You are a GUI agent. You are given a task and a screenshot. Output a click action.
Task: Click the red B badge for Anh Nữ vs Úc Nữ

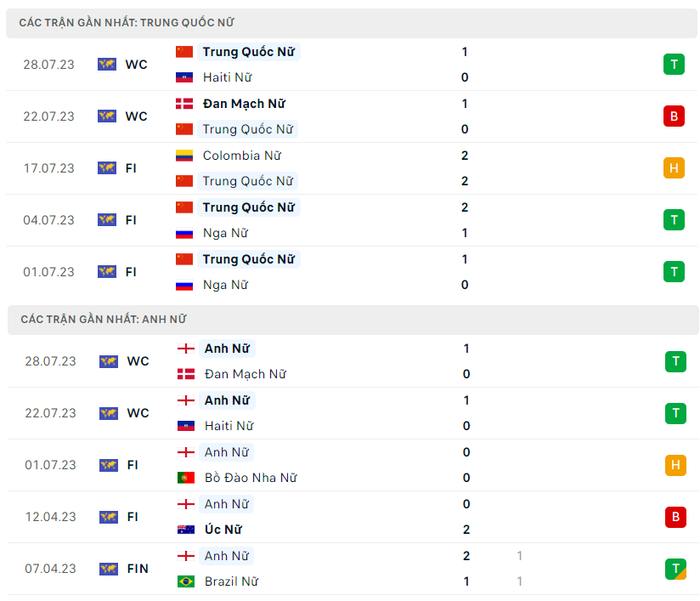[x=675, y=517]
